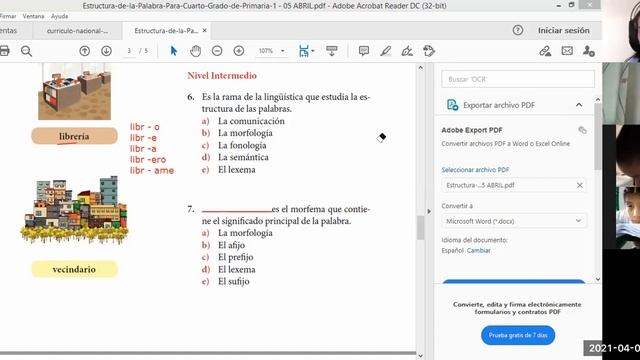The image size is (640, 360).
Task: Click right panel scroll down arrow
Action: tap(598, 280)
